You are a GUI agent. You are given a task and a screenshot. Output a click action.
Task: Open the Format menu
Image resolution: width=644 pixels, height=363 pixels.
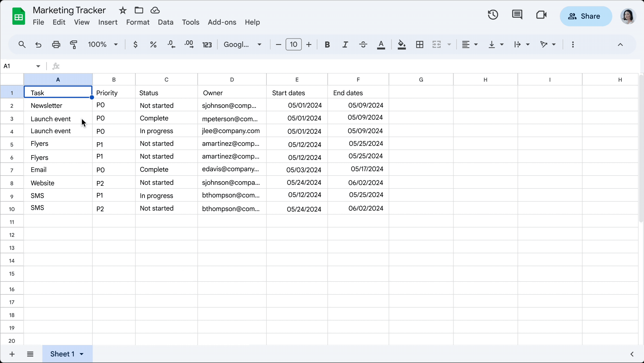coord(138,22)
